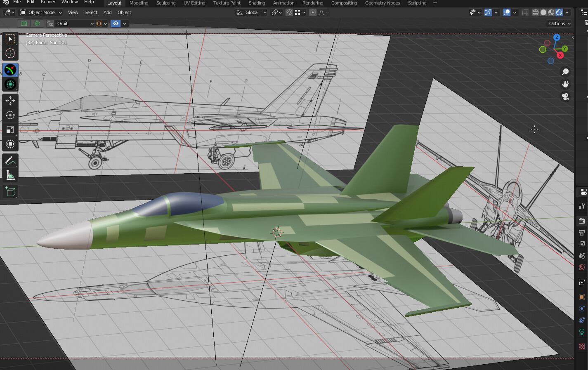The width and height of the screenshot is (588, 370).
Task: Open the Object properties tab
Action: tap(582, 297)
